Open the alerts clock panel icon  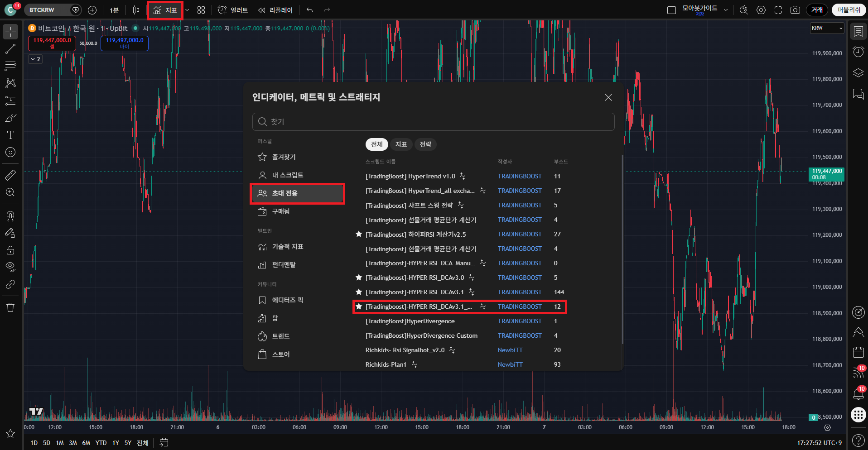pyautogui.click(x=858, y=52)
